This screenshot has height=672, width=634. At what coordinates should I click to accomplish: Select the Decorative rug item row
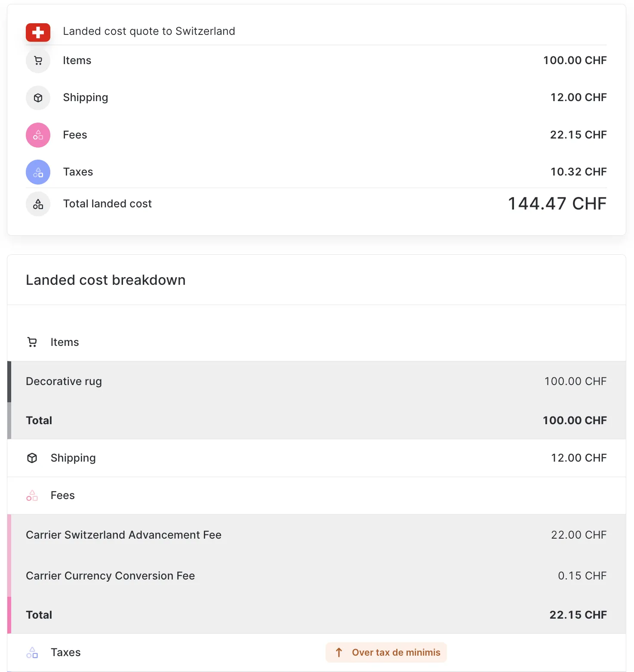click(x=316, y=382)
